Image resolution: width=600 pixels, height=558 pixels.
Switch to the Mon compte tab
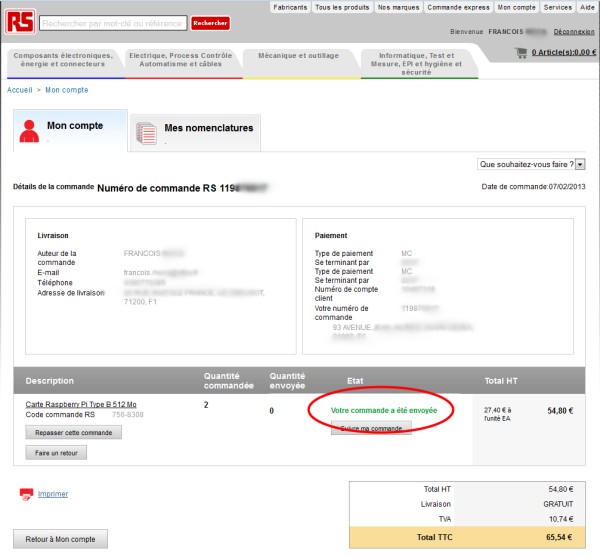click(x=70, y=131)
